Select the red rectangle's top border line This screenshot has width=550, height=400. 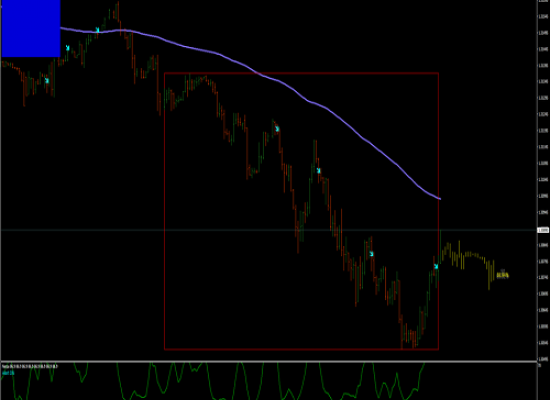coord(301,73)
